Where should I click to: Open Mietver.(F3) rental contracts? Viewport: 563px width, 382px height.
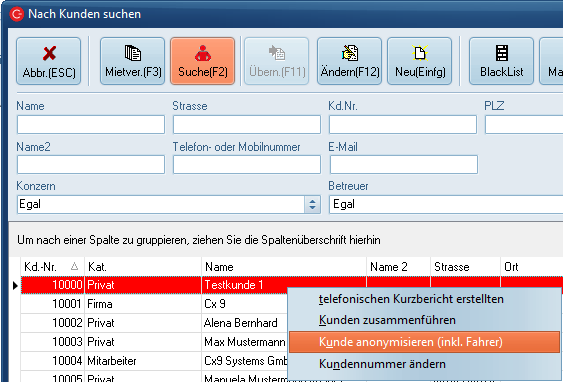[x=132, y=61]
